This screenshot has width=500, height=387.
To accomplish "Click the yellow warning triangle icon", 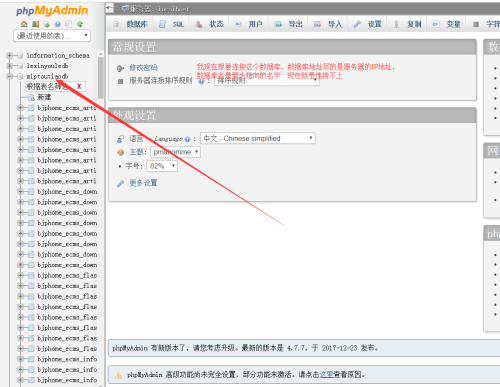I will pos(118,375).
